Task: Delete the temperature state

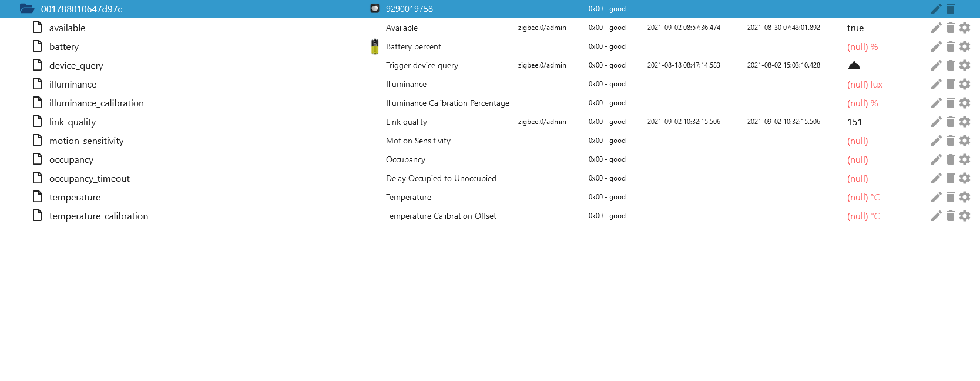Action: click(951, 197)
